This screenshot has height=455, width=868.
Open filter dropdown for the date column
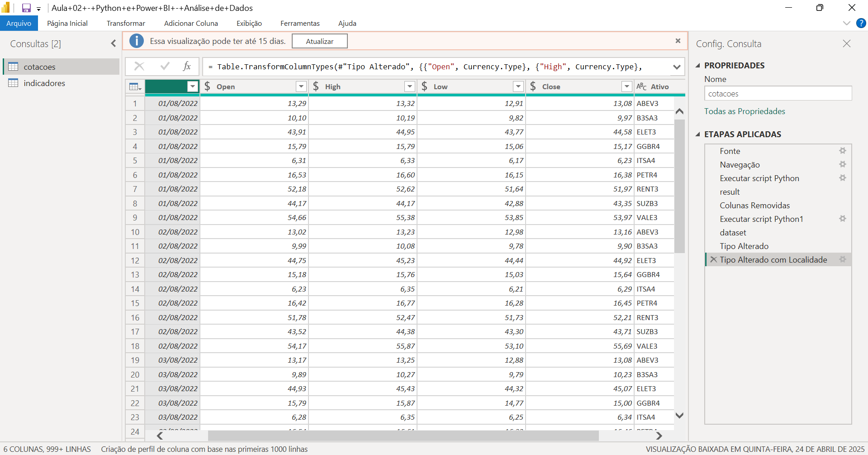coord(193,86)
